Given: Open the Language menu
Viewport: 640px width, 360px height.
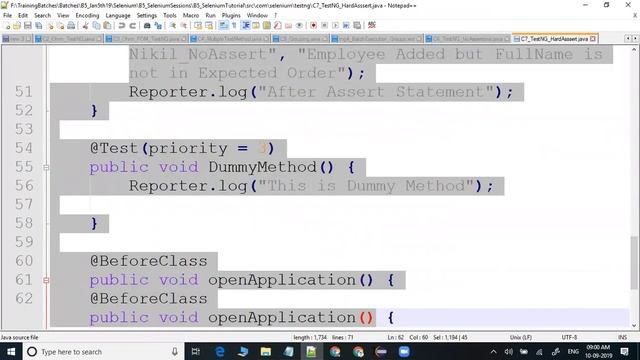Looking at the screenshot, I should pos(118,16).
